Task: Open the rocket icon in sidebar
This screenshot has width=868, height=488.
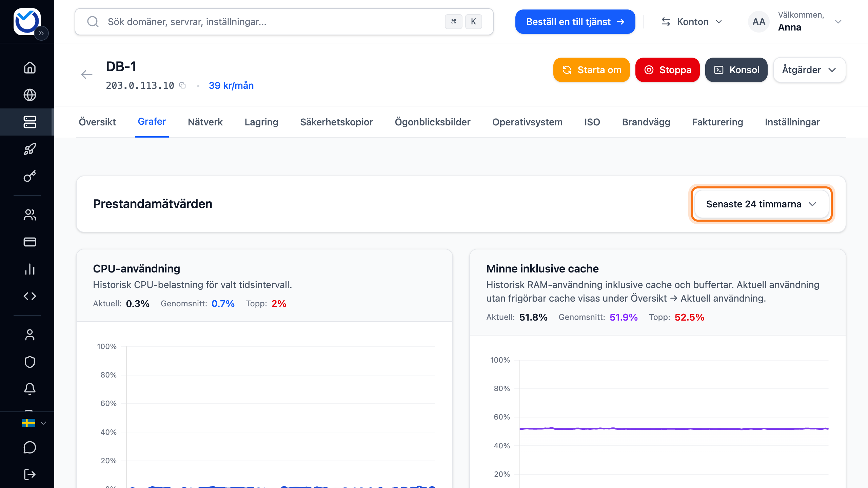Action: (30, 149)
